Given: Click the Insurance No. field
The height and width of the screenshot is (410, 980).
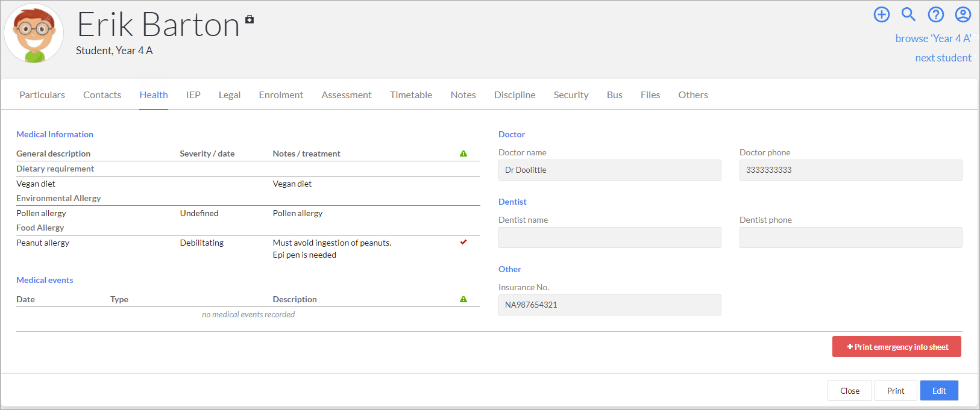Looking at the screenshot, I should point(610,305).
